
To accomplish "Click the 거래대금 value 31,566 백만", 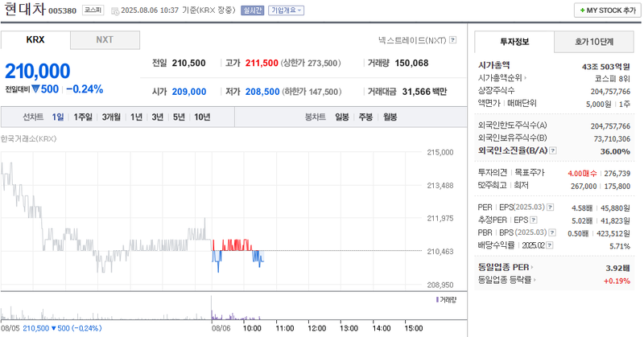I will (424, 92).
